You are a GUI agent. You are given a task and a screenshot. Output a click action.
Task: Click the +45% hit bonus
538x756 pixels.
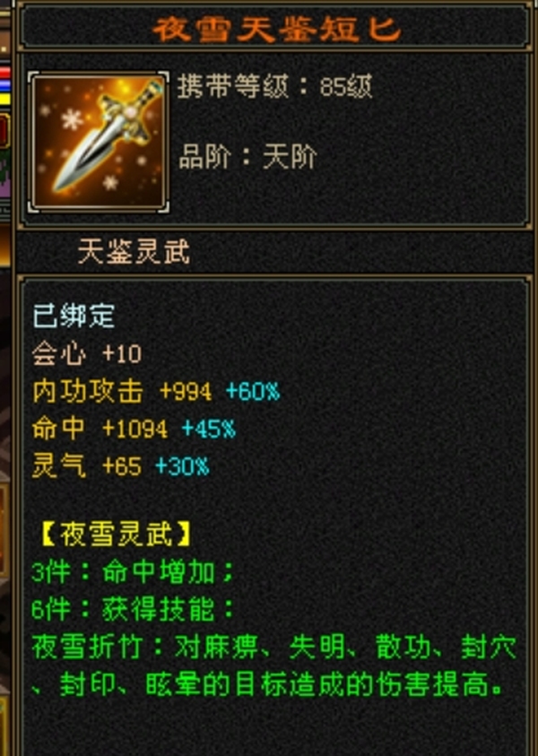209,429
